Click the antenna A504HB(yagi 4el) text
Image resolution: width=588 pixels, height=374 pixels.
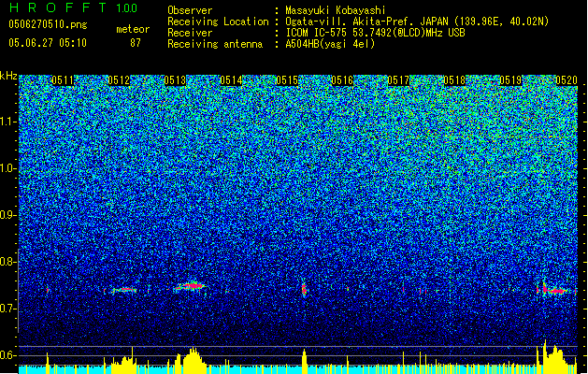click(x=330, y=44)
